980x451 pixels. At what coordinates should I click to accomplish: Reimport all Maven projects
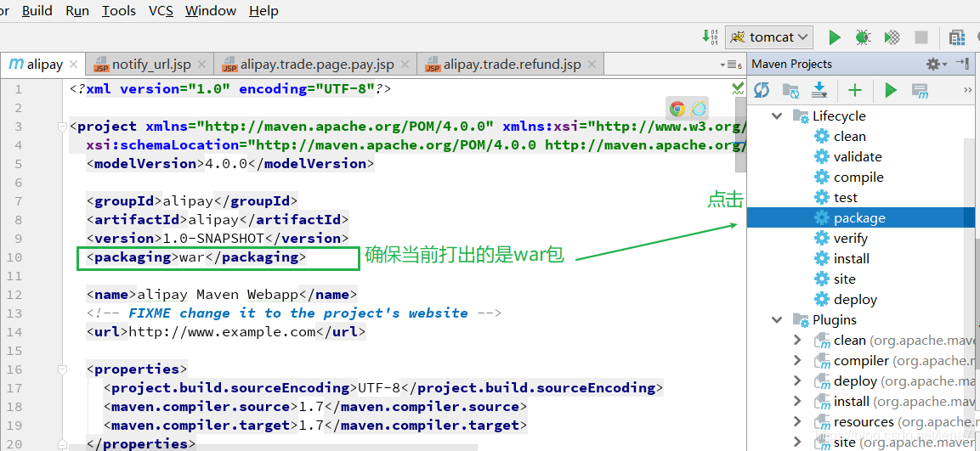(762, 91)
